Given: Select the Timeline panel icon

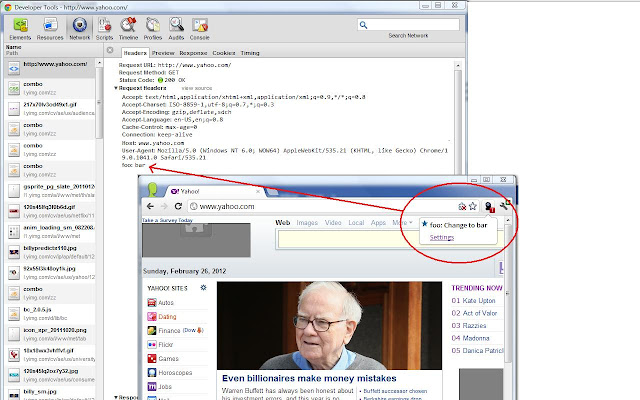Looking at the screenshot, I should [x=129, y=28].
